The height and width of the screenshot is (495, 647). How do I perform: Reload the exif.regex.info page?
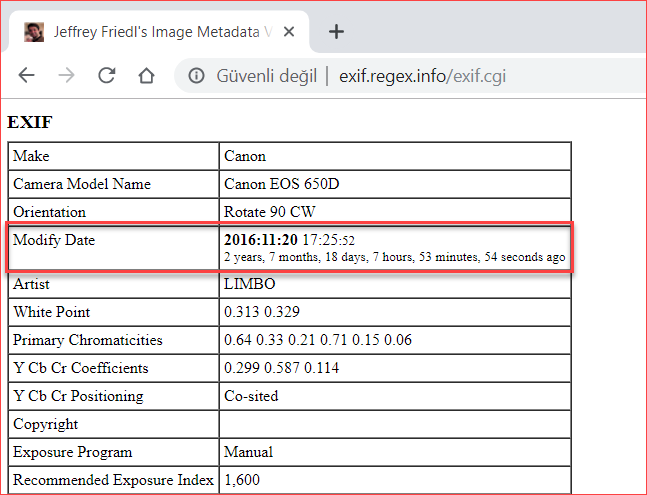106,75
